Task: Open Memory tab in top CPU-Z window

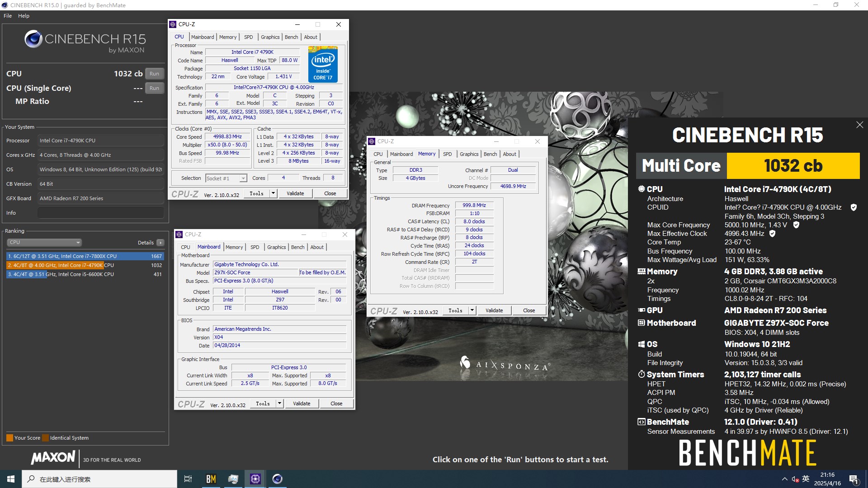Action: (228, 37)
